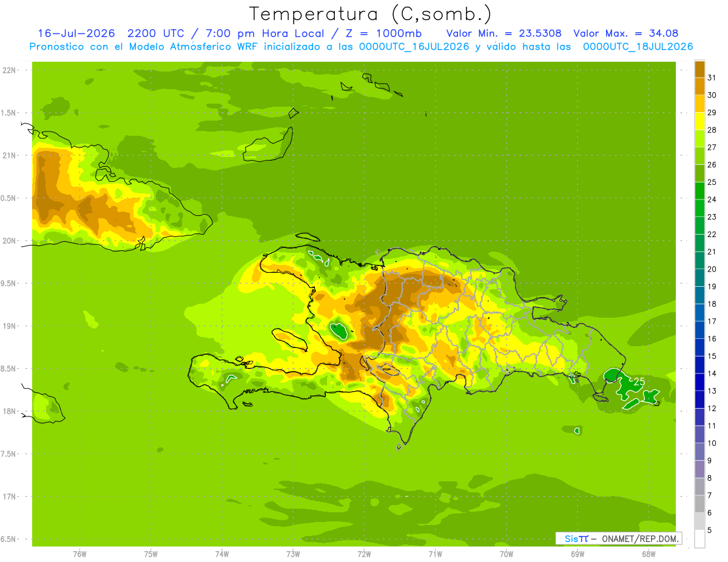Click the brown legend band above 31
This screenshot has height=562, width=728.
699,69
